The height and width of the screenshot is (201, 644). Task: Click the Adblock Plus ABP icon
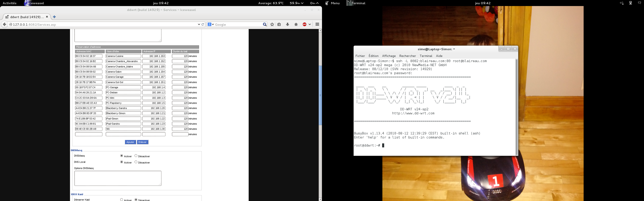click(305, 25)
